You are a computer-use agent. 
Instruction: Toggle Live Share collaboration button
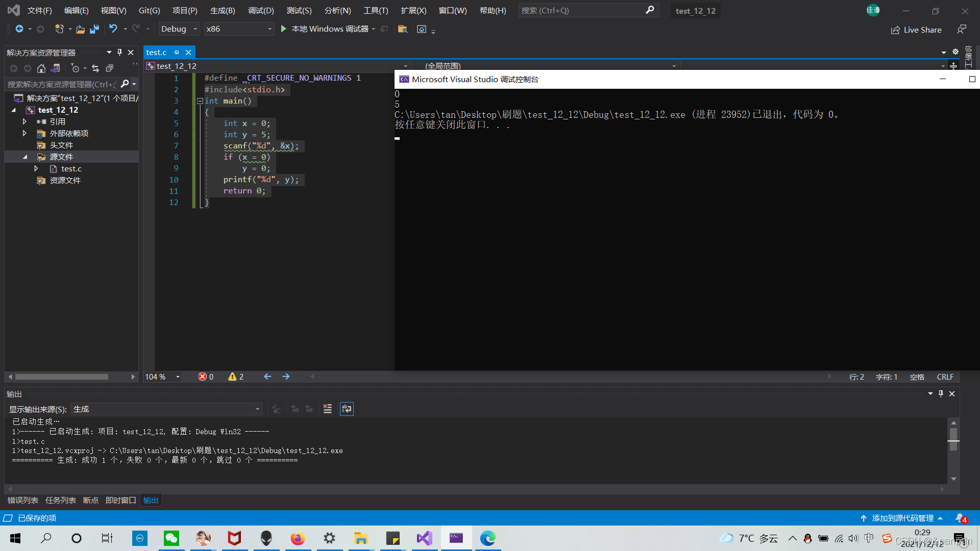917,29
